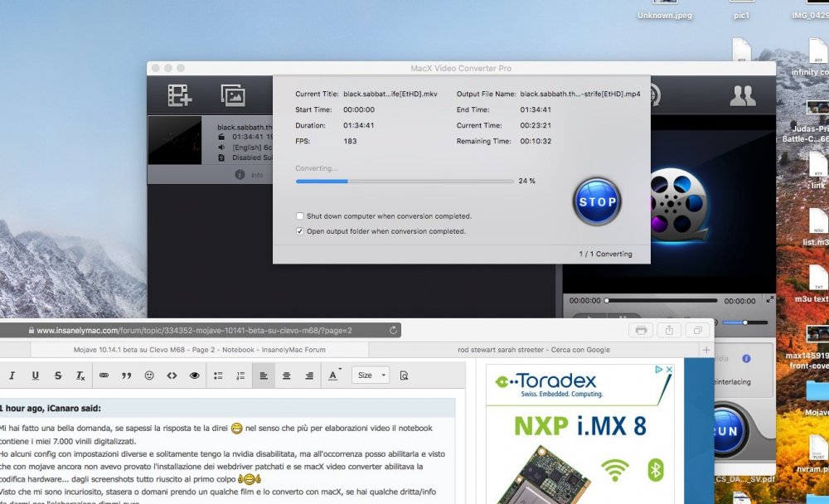Click the bulleted list icon
Viewport: 829px width, 504px height.
tap(218, 376)
